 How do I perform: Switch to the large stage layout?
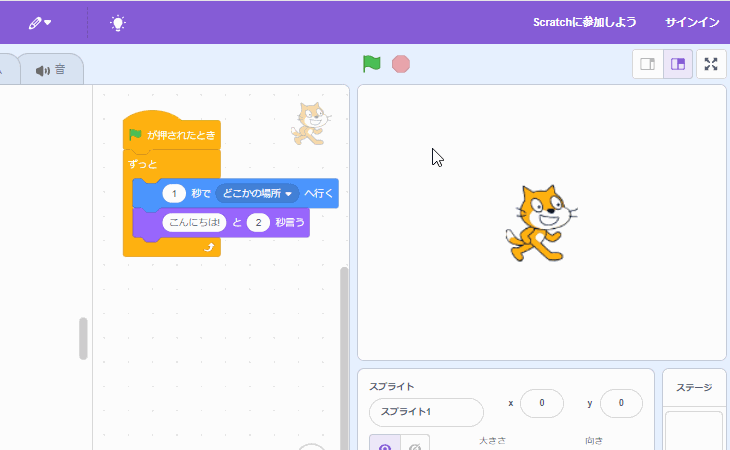tap(678, 64)
